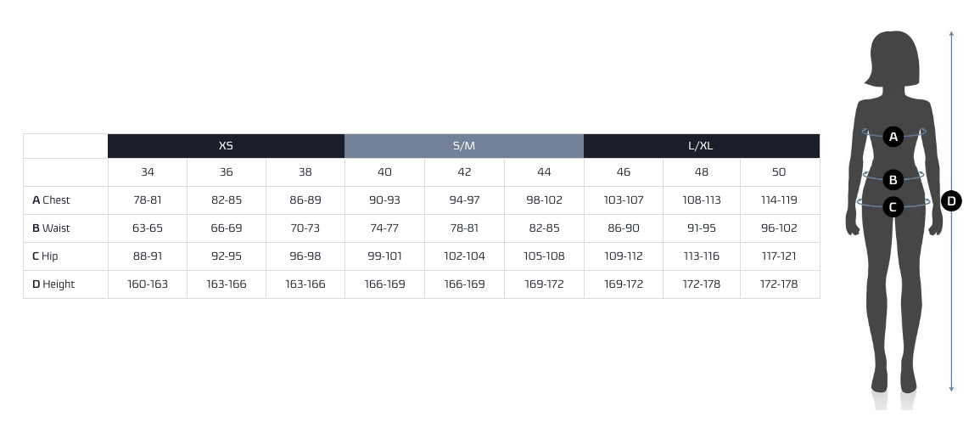Click size 34 column header
The height and width of the screenshot is (422, 980).
click(148, 172)
